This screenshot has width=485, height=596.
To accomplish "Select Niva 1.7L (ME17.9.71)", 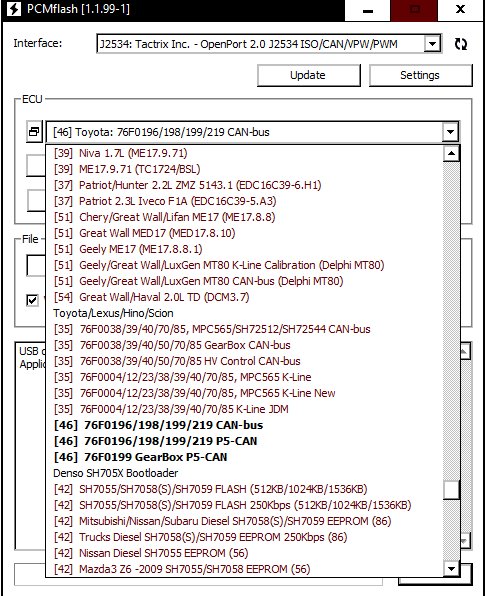I will 244,153.
